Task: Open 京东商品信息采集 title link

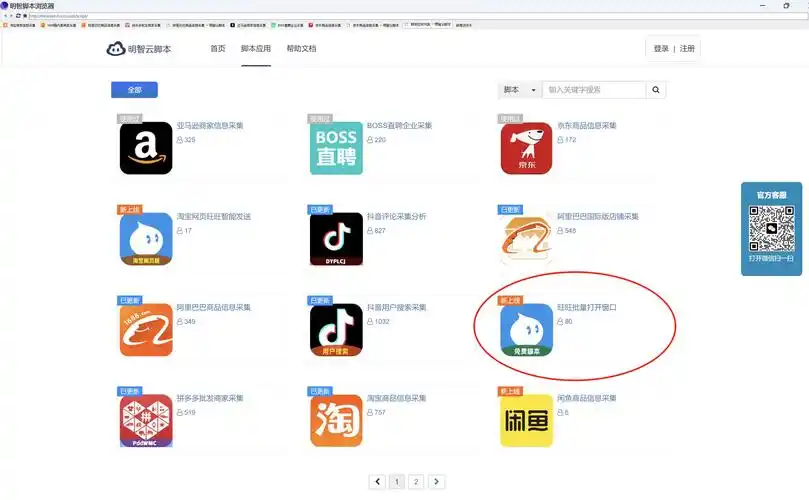Action: click(x=587, y=125)
